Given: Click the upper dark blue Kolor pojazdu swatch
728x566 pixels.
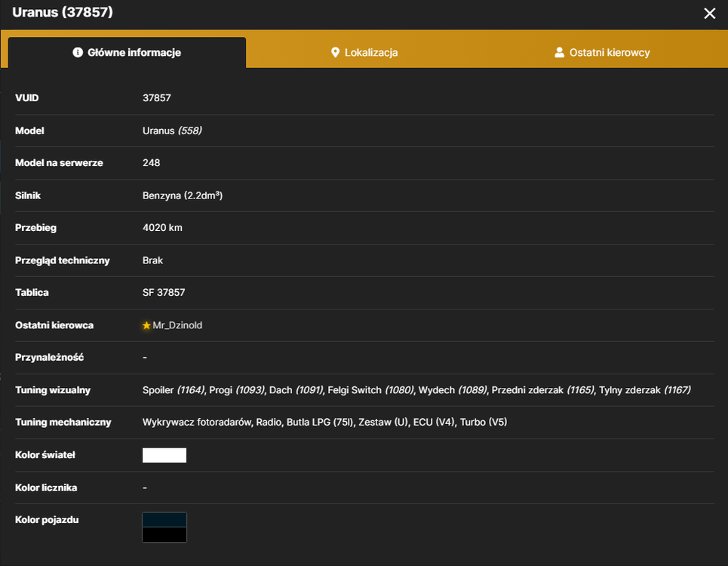Looking at the screenshot, I should [164, 520].
